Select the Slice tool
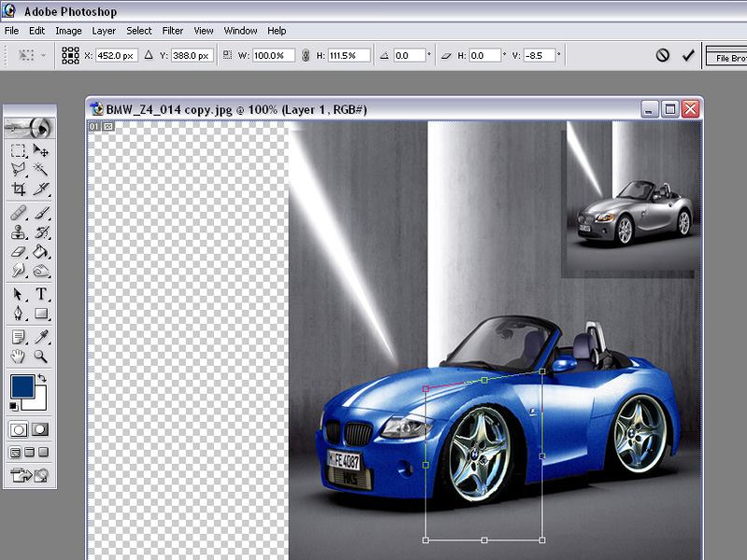Screen dimensions: 747x560 [41, 189]
